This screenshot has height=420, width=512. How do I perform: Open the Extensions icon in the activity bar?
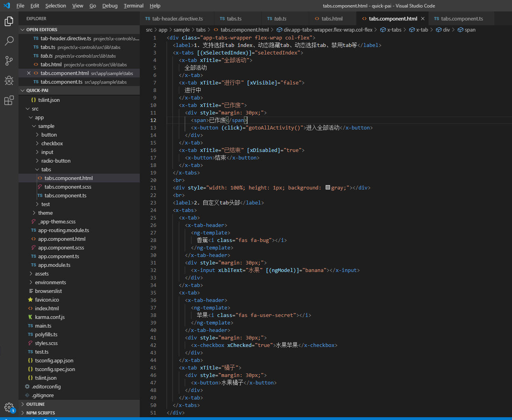tap(9, 100)
